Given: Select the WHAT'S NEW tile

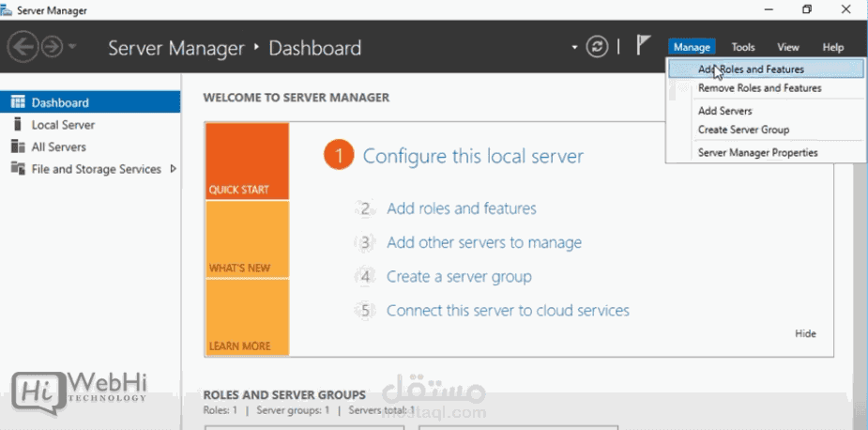Looking at the screenshot, I should click(x=248, y=238).
